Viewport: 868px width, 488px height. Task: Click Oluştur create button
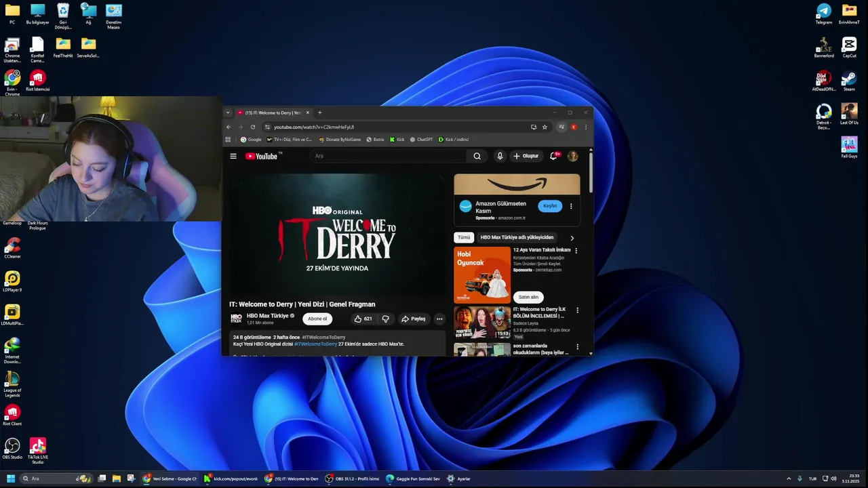(x=526, y=156)
